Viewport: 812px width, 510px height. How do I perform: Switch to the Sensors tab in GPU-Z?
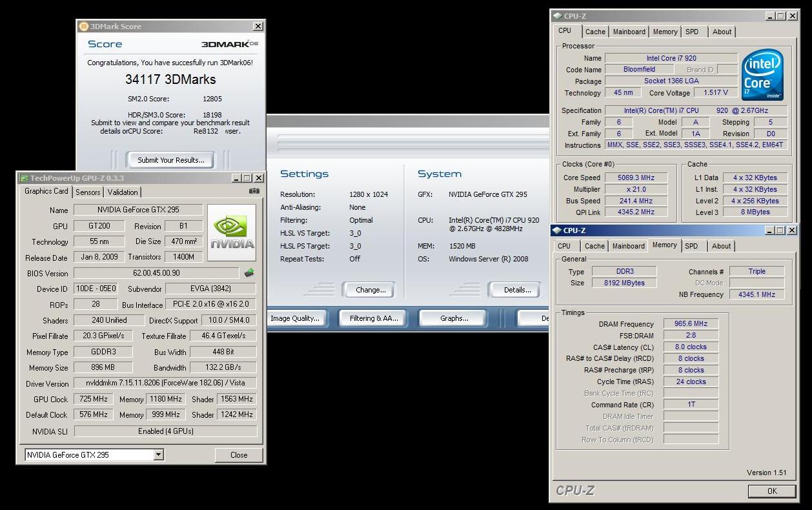pos(88,192)
